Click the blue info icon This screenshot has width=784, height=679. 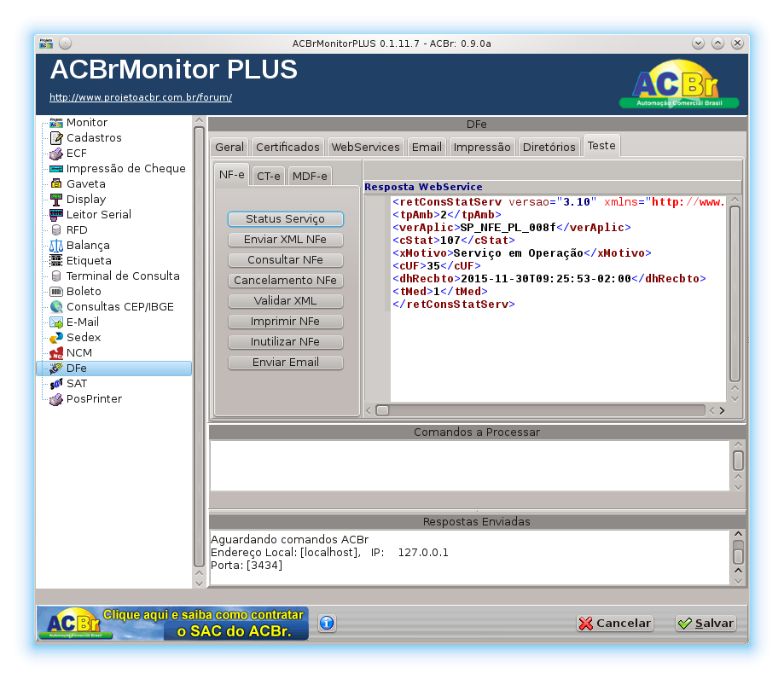point(327,623)
